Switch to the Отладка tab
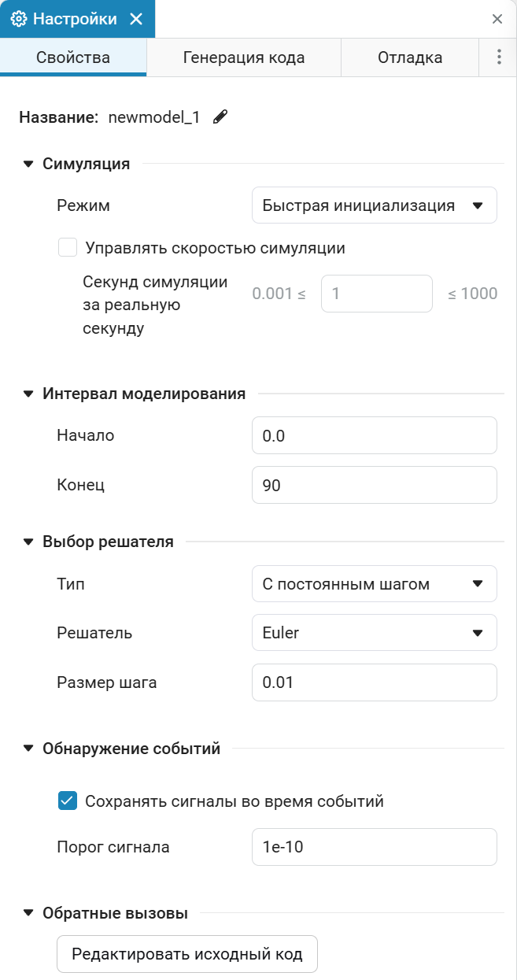Image resolution: width=517 pixels, height=980 pixels. 410,57
